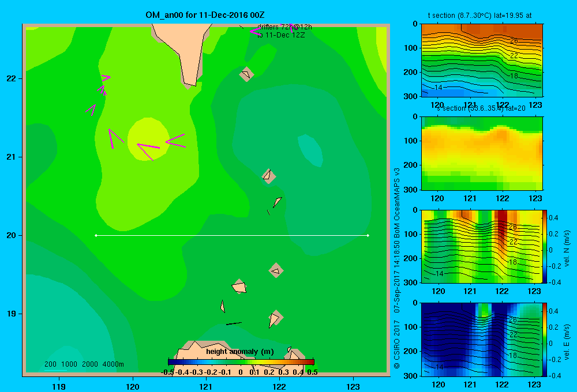Click the magenta drifter arrow inside the eddy
This screenshot has height=392, width=577.
click(x=148, y=151)
